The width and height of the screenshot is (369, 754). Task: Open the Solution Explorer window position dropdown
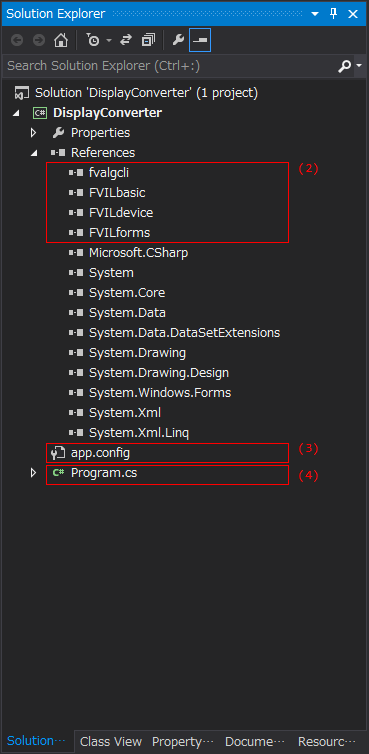[x=315, y=14]
